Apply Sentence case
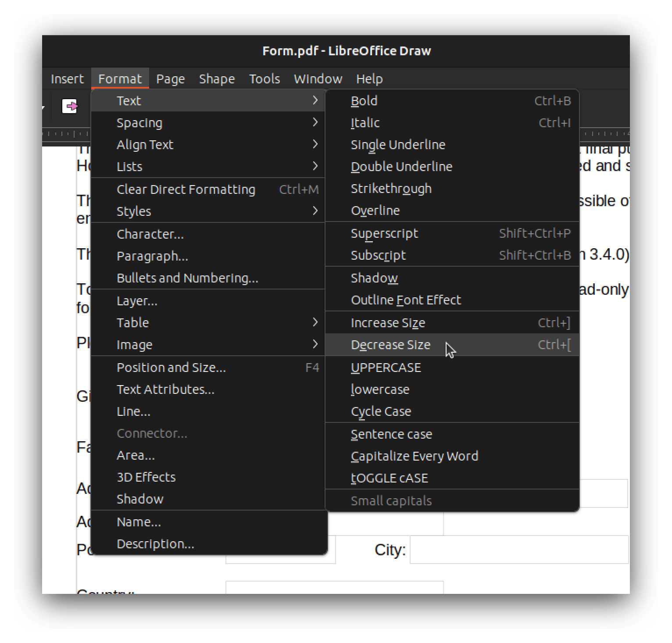This screenshot has height=643, width=672. [x=452, y=434]
